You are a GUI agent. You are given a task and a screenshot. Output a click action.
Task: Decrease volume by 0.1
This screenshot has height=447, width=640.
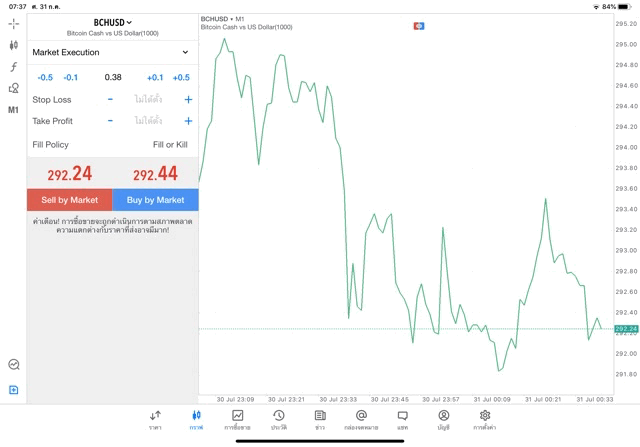pyautogui.click(x=71, y=78)
